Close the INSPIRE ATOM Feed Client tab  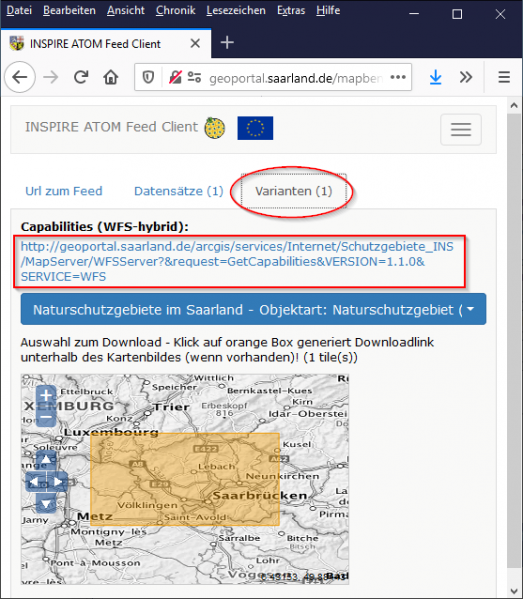(195, 44)
